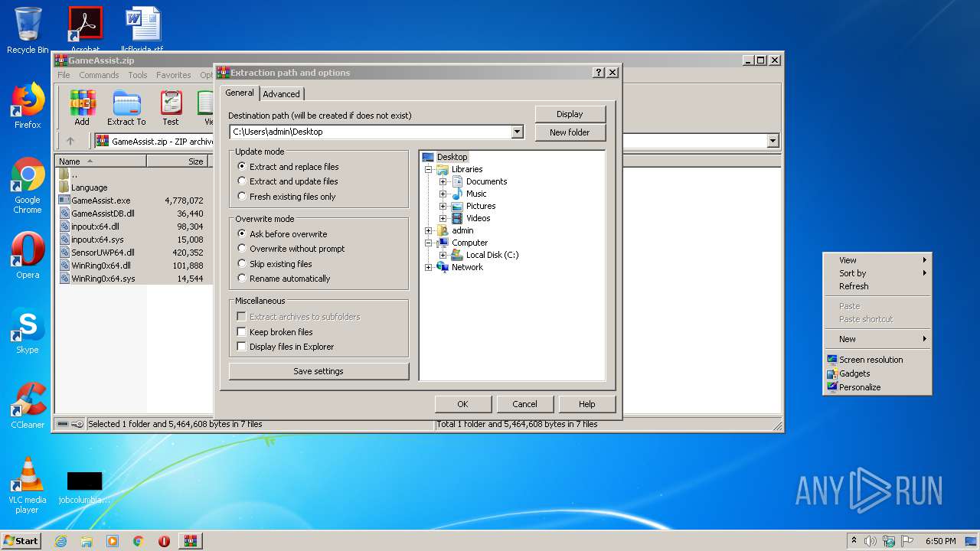This screenshot has width=980, height=551.
Task: Open the Favorites menu in WinRAR
Action: click(174, 75)
